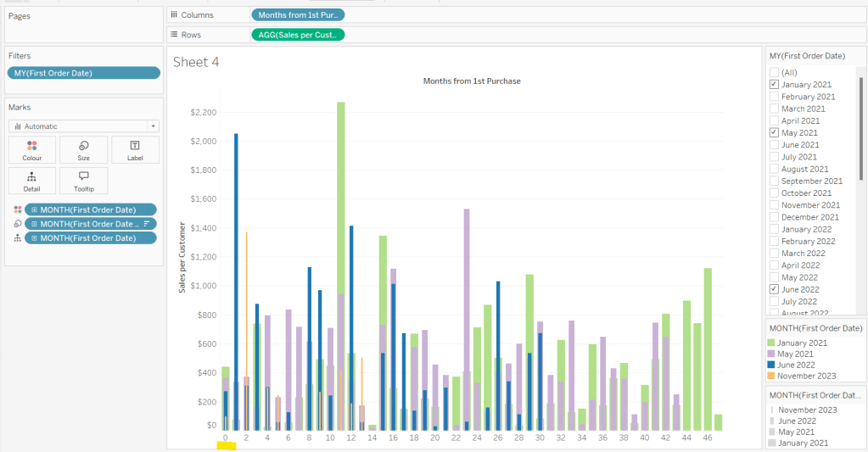868x452 pixels.
Task: Open the Detail marks card
Action: [31, 181]
